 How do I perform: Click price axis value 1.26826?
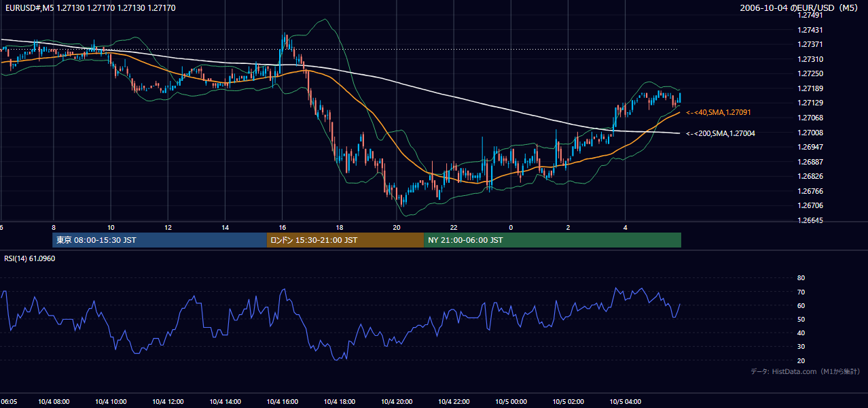[x=810, y=176]
